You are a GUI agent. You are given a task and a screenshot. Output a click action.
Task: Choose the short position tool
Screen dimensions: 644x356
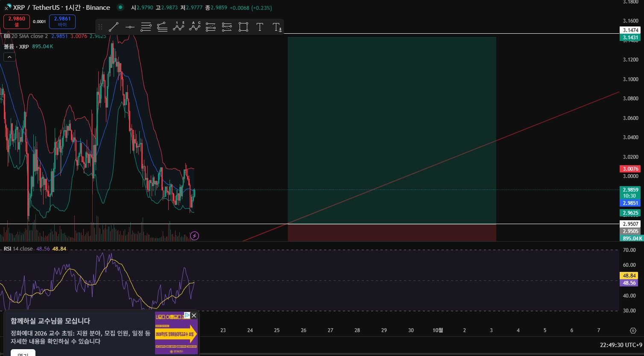pyautogui.click(x=227, y=27)
